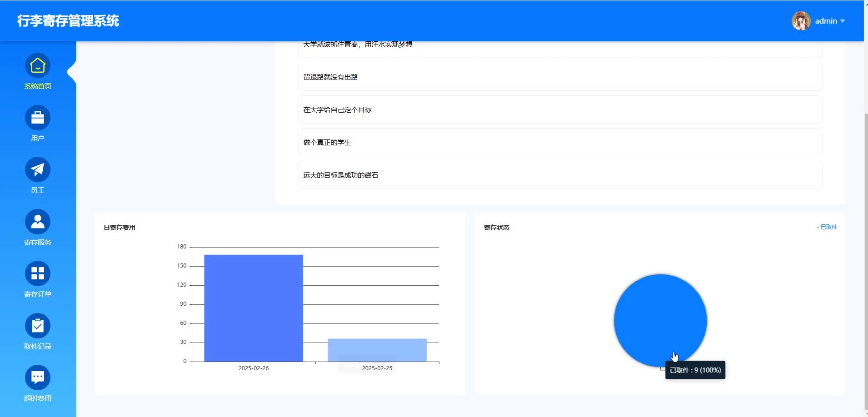Select the 寄存服务 person icon
This screenshot has width=868, height=417.
point(38,222)
